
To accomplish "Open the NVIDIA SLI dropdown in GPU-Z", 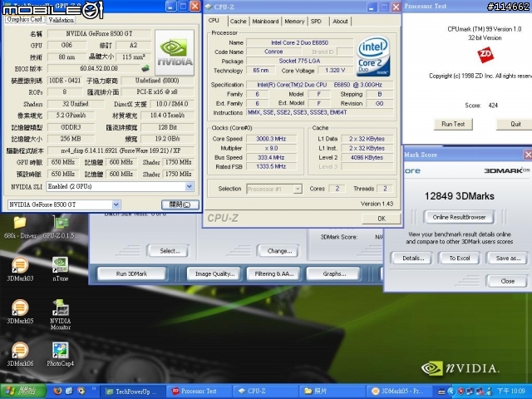I will point(190,186).
